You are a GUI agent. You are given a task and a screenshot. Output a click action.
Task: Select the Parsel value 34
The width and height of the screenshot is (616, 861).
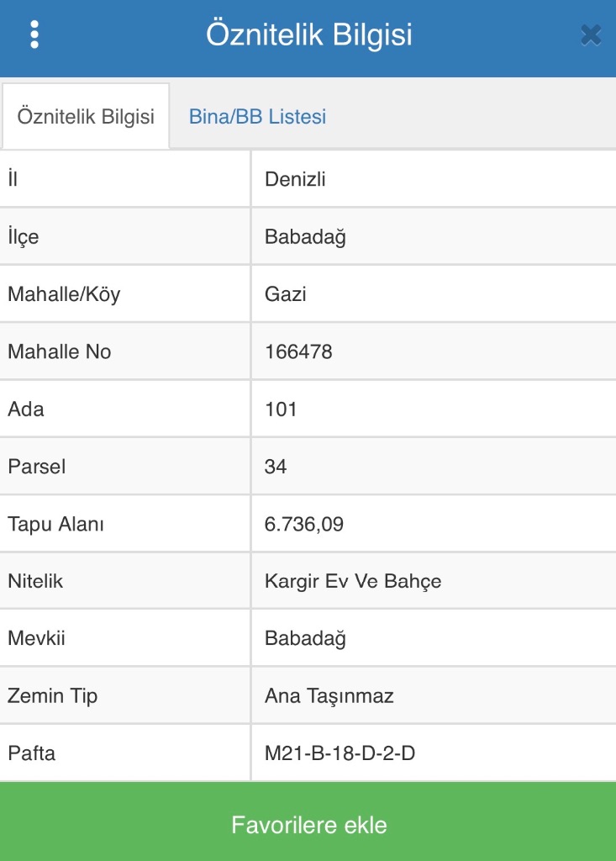coord(276,467)
